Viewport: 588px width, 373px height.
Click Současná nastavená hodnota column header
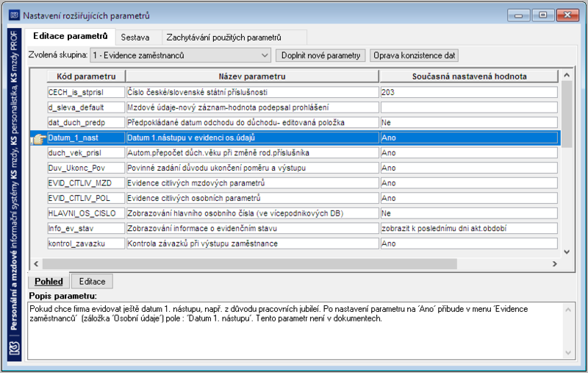tap(469, 77)
